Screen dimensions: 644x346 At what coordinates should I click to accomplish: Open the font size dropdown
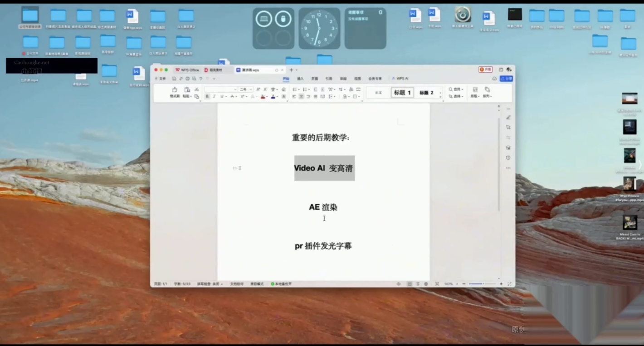point(245,89)
